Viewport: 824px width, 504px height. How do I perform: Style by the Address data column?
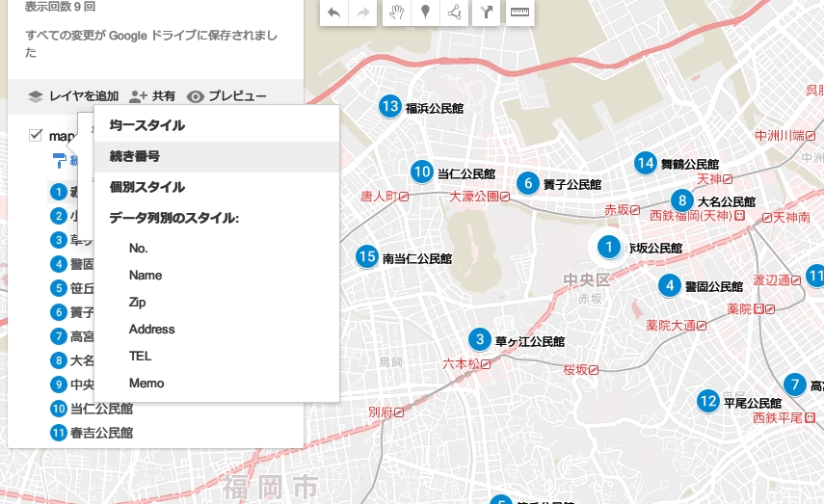[x=151, y=330]
